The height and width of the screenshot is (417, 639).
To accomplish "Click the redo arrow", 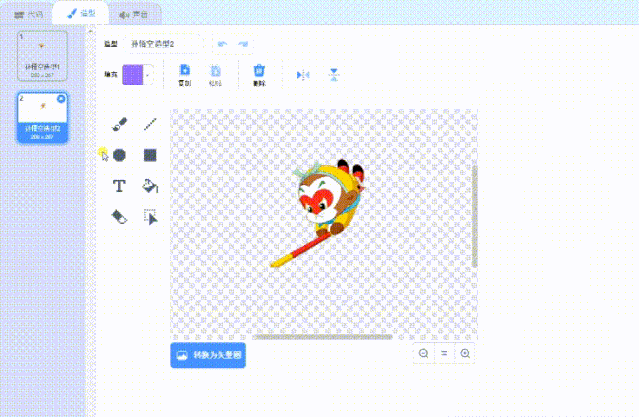I will pos(243,44).
